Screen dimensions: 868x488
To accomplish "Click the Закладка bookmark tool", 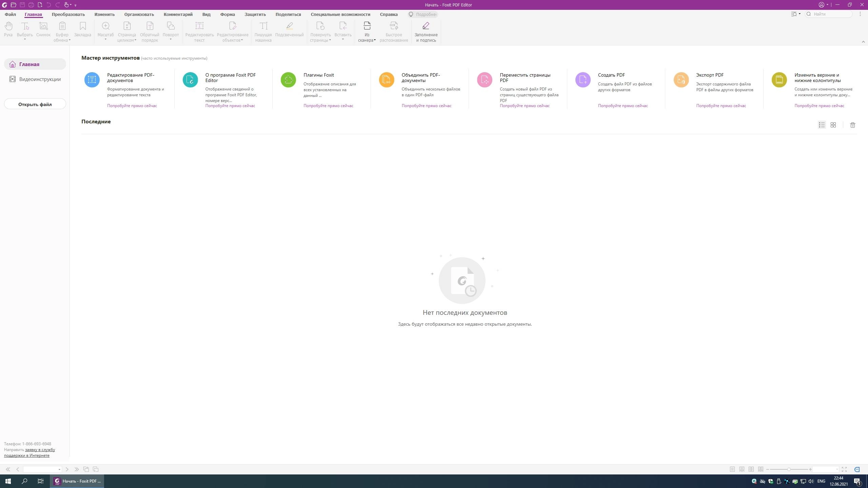I will click(x=83, y=29).
